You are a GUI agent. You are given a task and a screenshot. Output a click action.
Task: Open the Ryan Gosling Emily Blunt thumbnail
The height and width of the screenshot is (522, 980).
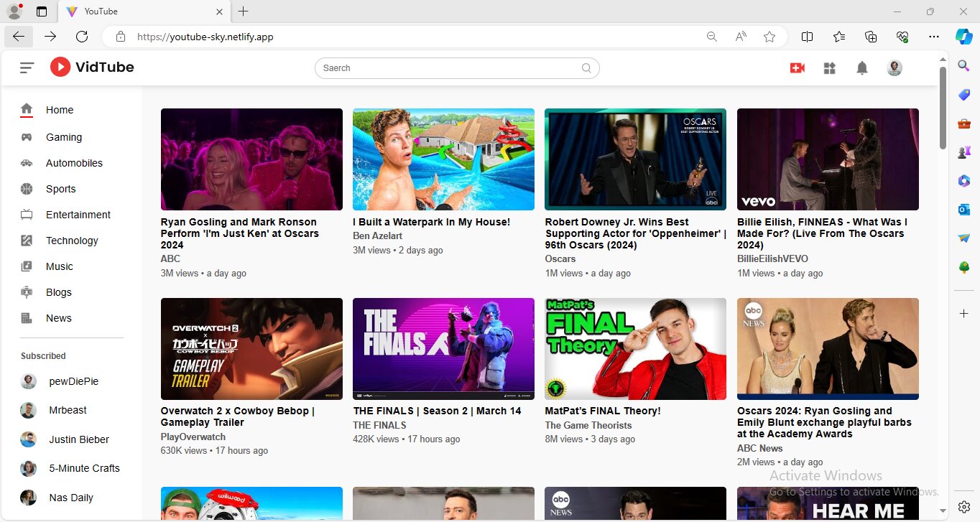tap(828, 349)
